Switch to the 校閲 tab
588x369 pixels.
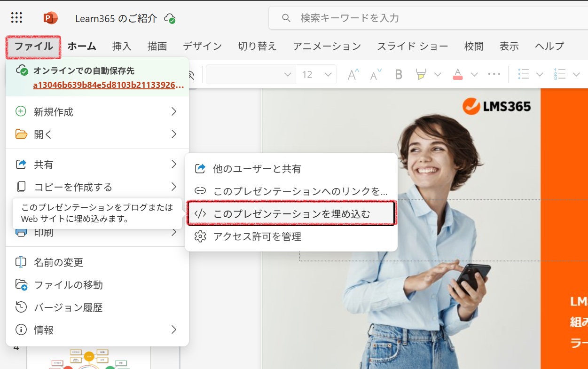point(474,46)
